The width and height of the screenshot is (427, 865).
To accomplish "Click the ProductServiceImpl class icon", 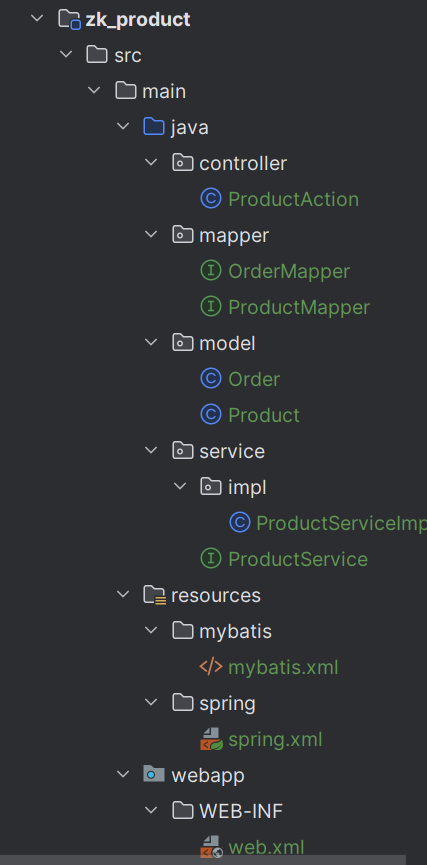I will click(239, 523).
